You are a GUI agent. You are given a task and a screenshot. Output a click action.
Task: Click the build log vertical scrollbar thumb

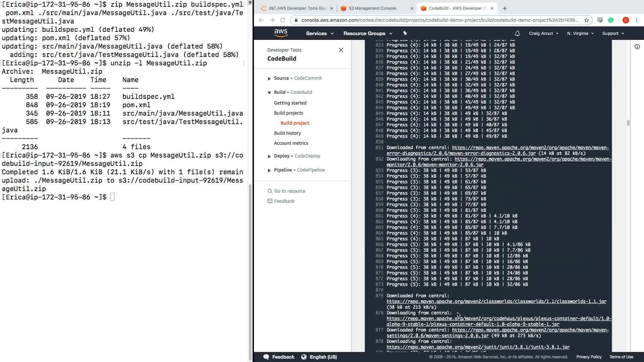click(628, 123)
